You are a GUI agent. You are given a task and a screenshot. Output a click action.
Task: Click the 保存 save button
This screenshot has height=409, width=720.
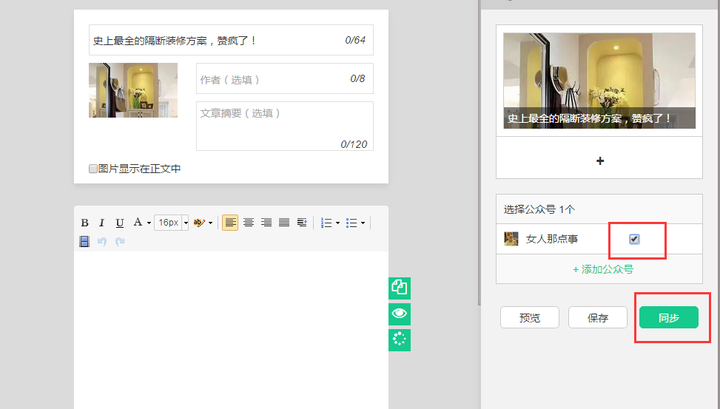coord(598,317)
